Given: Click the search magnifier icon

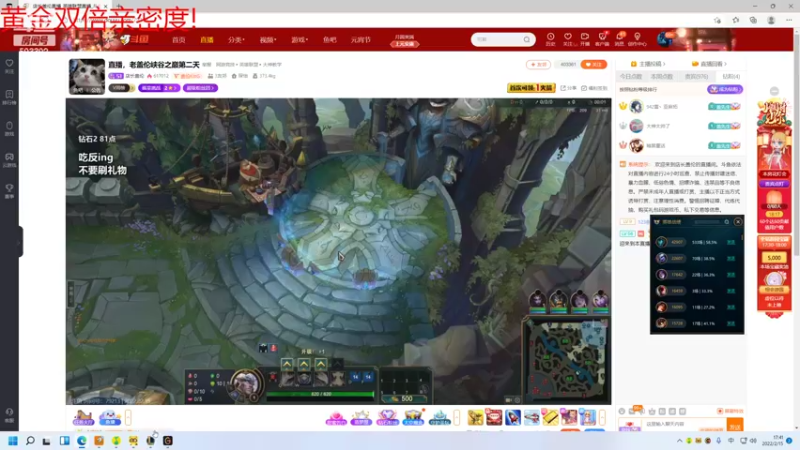Looking at the screenshot, I should pos(527,39).
